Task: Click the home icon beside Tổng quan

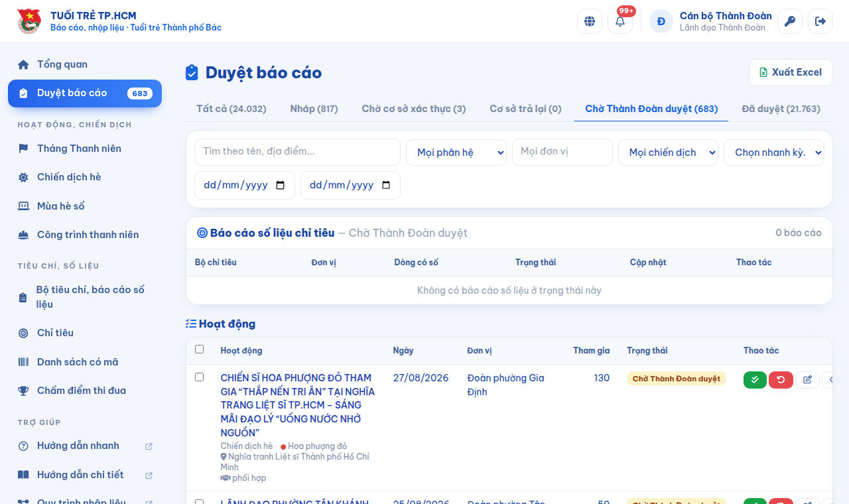Action: pyautogui.click(x=23, y=64)
